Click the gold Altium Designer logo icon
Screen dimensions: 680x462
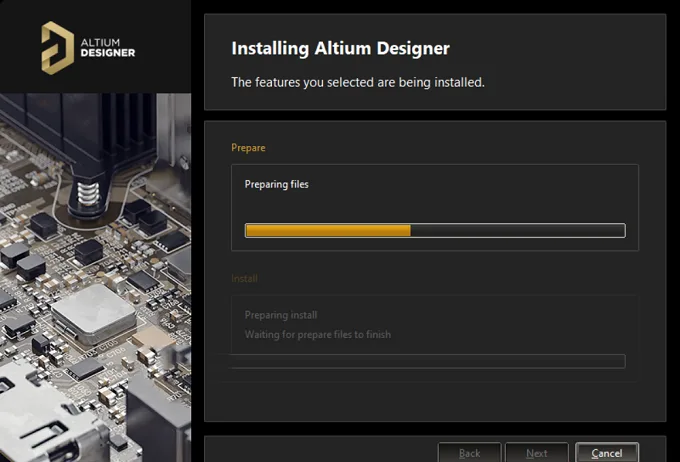[57, 48]
